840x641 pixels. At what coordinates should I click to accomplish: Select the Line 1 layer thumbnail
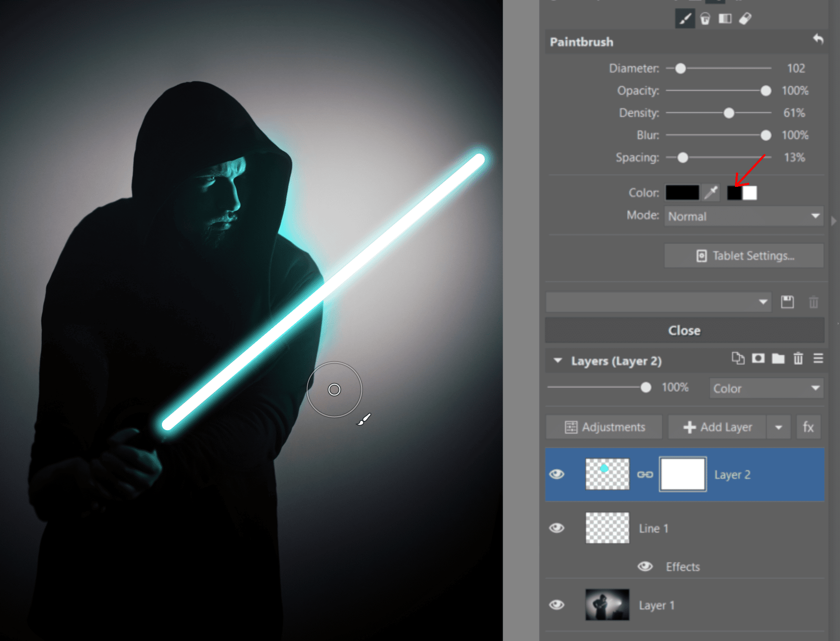607,528
